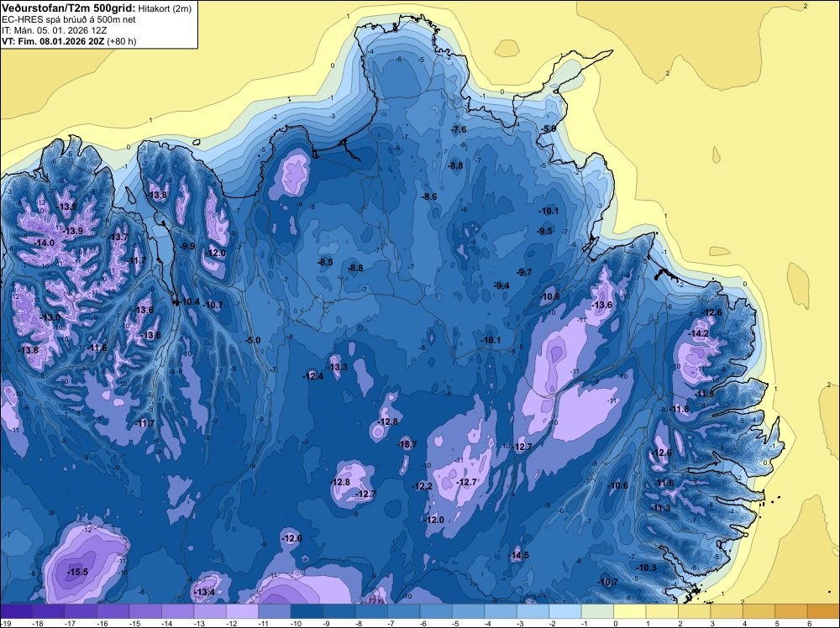
Task: Click the -9.4 temperature label
Action: (502, 286)
